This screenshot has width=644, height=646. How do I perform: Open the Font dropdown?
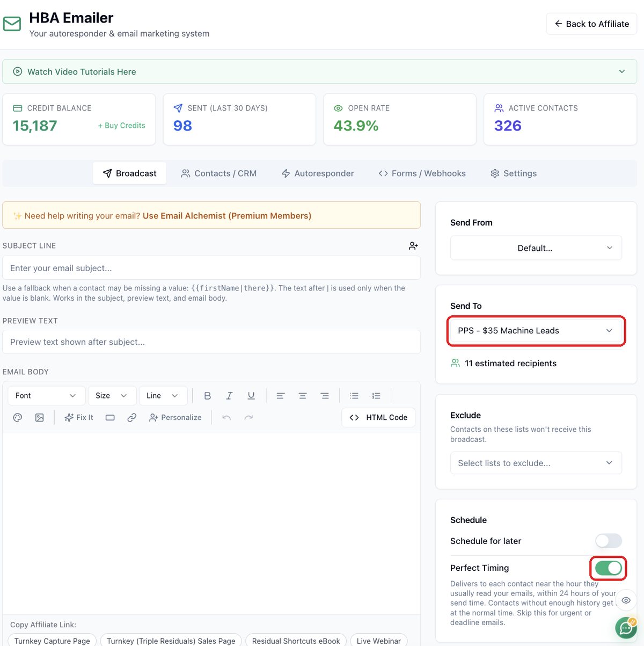coord(46,396)
